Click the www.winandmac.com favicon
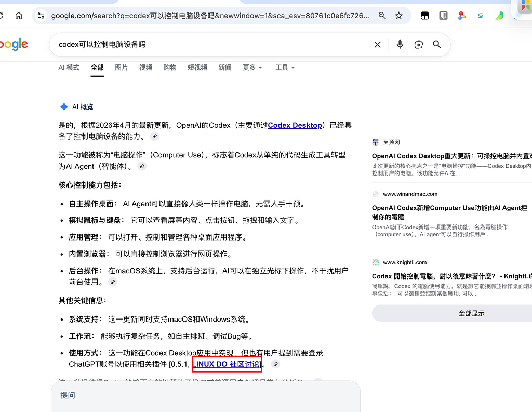This screenshot has width=532, height=412. pos(376,194)
